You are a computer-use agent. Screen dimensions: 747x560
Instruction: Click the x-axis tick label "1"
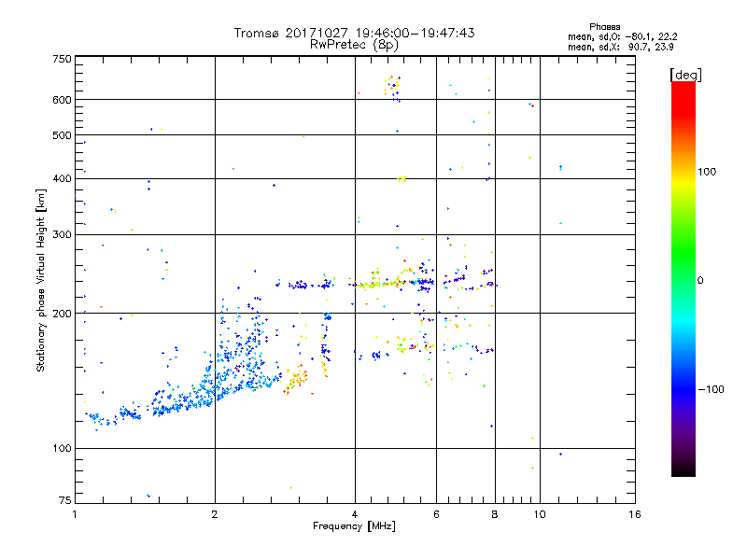75,514
